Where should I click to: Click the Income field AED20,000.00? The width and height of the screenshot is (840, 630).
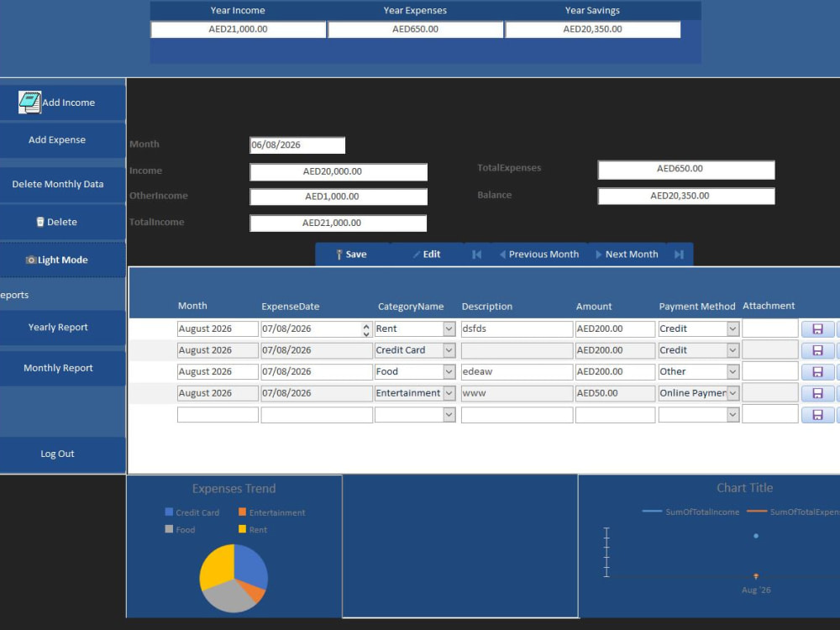point(339,171)
